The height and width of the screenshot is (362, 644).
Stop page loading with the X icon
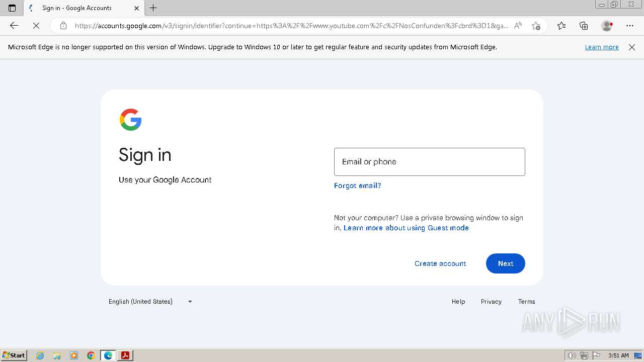coord(36,26)
